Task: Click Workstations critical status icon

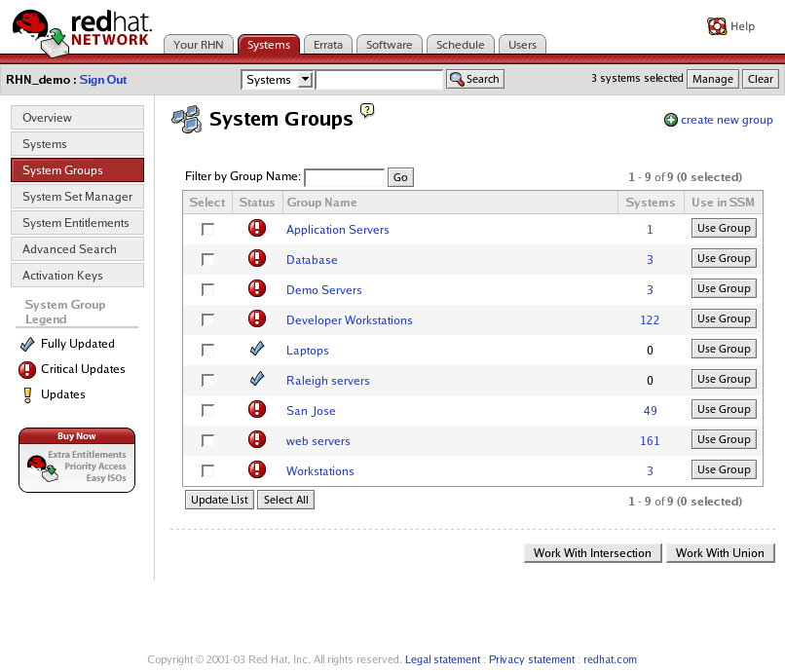Action: point(257,469)
